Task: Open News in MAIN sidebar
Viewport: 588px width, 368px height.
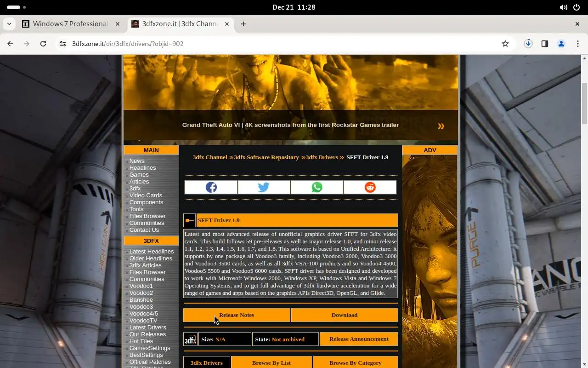Action: (137, 161)
